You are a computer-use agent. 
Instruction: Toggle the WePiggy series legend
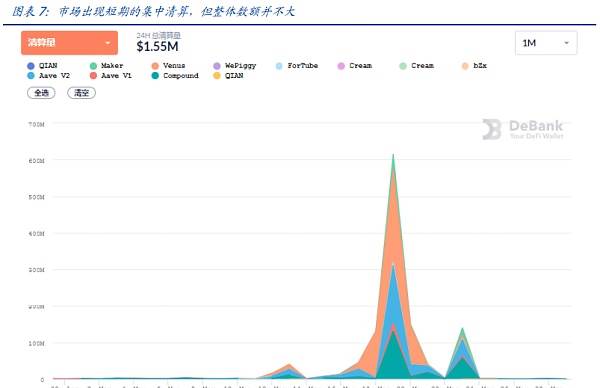pyautogui.click(x=235, y=66)
